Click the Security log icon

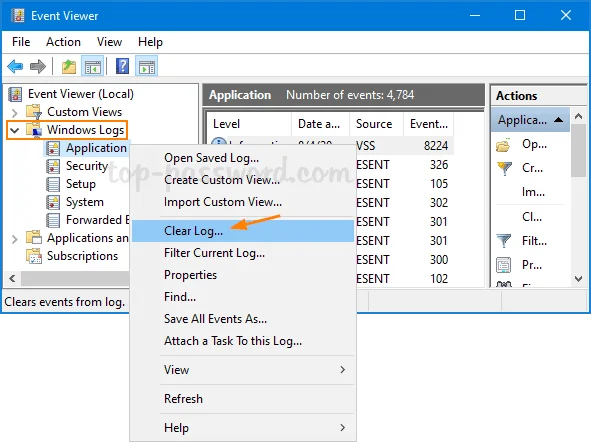tap(53, 166)
